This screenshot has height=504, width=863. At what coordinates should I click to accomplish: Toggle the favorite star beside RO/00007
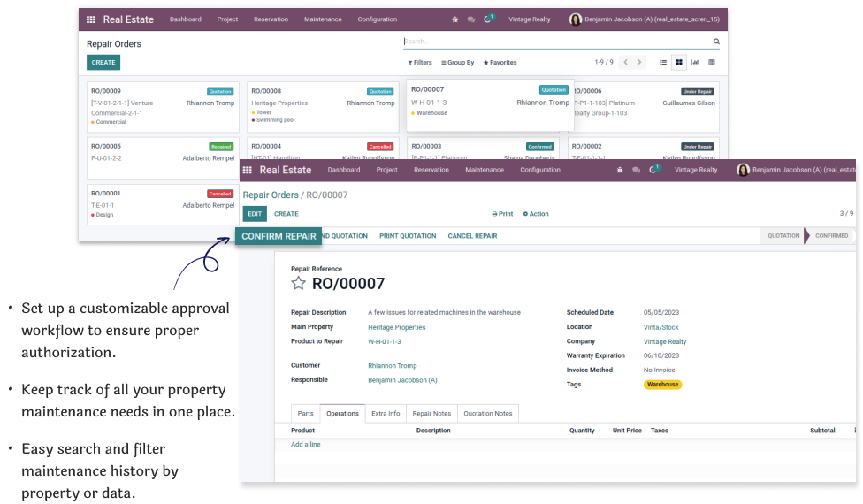(x=299, y=284)
